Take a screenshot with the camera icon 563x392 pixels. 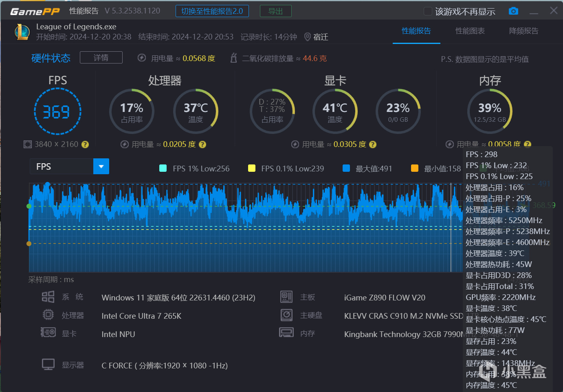click(514, 11)
